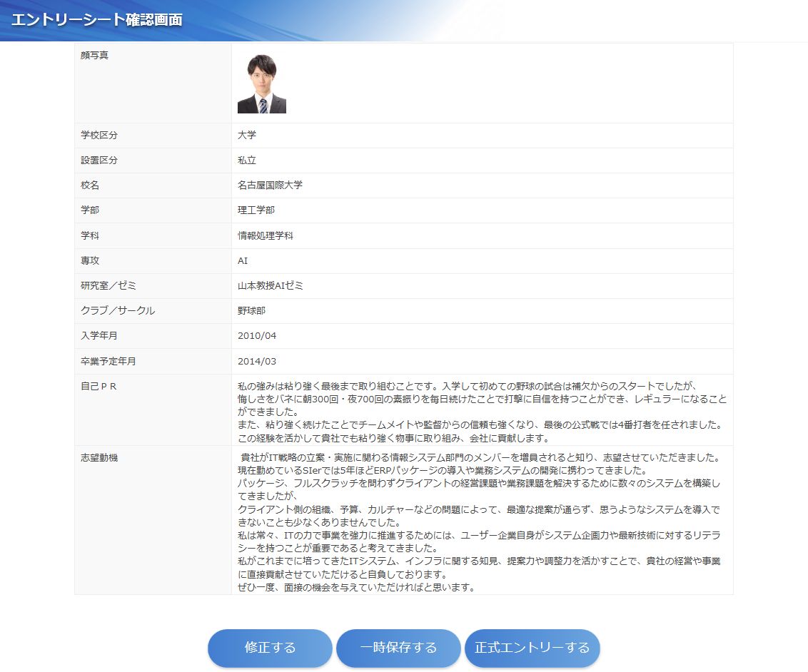The height and width of the screenshot is (672, 808).
Task: Click the エントリーシート確認画面 page title
Action: pyautogui.click(x=96, y=20)
